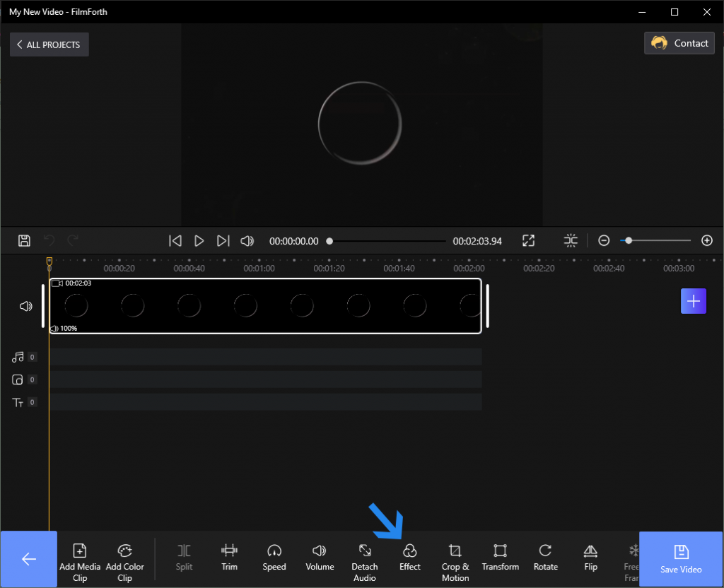Select the Split tool
Viewport: 724px width, 588px height.
tap(184, 557)
